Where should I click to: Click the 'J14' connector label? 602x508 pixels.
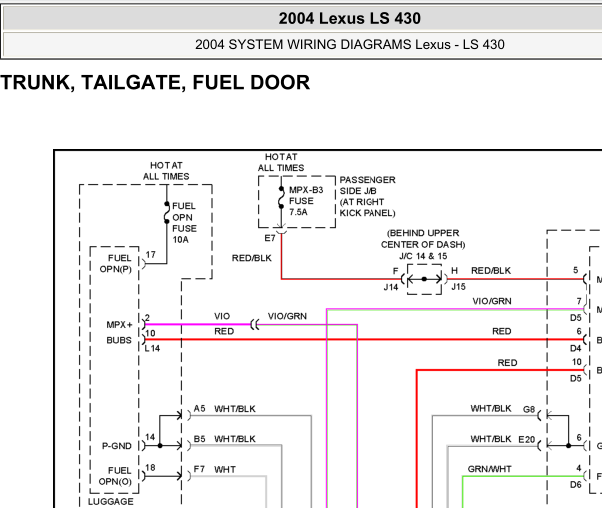click(x=391, y=287)
